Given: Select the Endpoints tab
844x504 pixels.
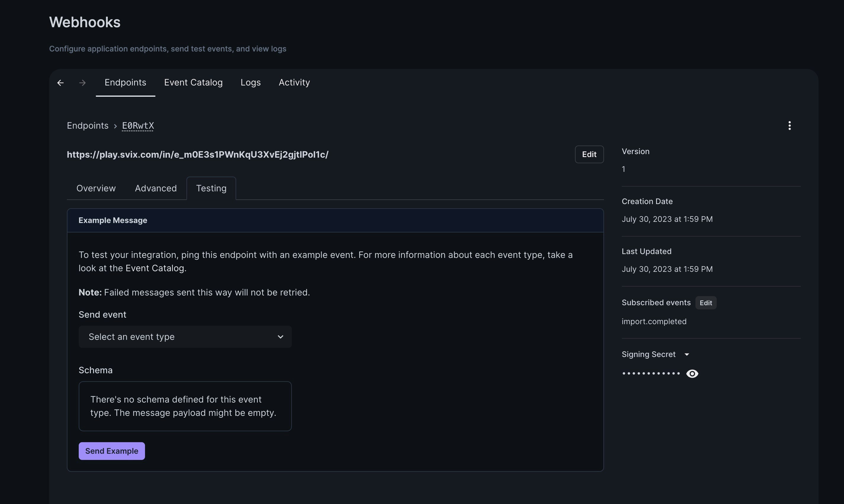Looking at the screenshot, I should [x=125, y=83].
